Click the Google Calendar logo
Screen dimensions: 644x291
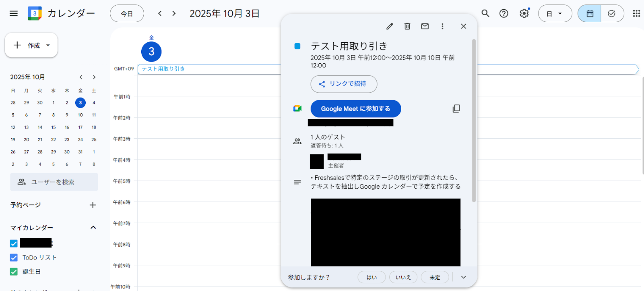tap(35, 13)
